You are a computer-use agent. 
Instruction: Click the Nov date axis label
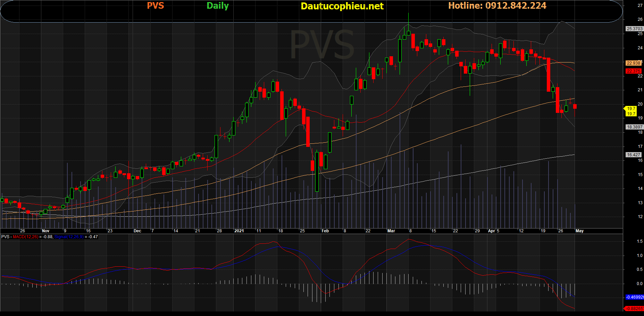click(45, 231)
